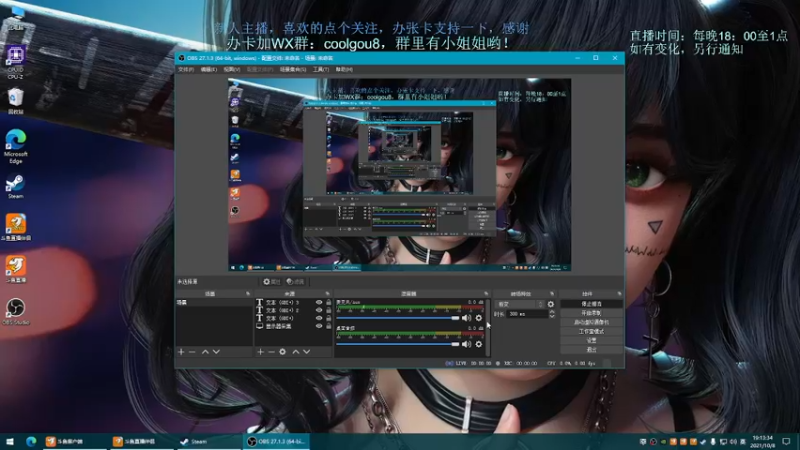The width and height of the screenshot is (800, 450).
Task: Open the first Douyu orange desktop shortcut
Action: tap(16, 227)
